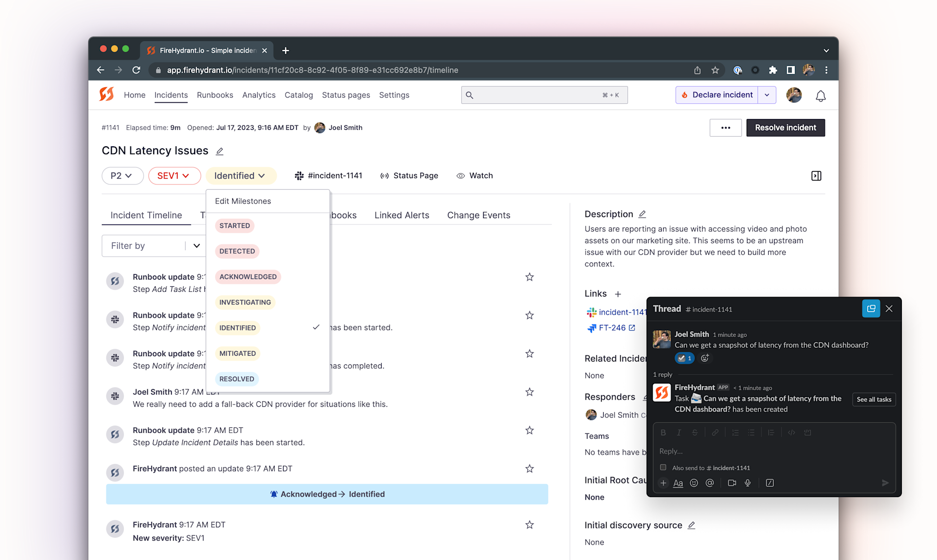Collapse the right sidebar panel icon

coord(816,176)
